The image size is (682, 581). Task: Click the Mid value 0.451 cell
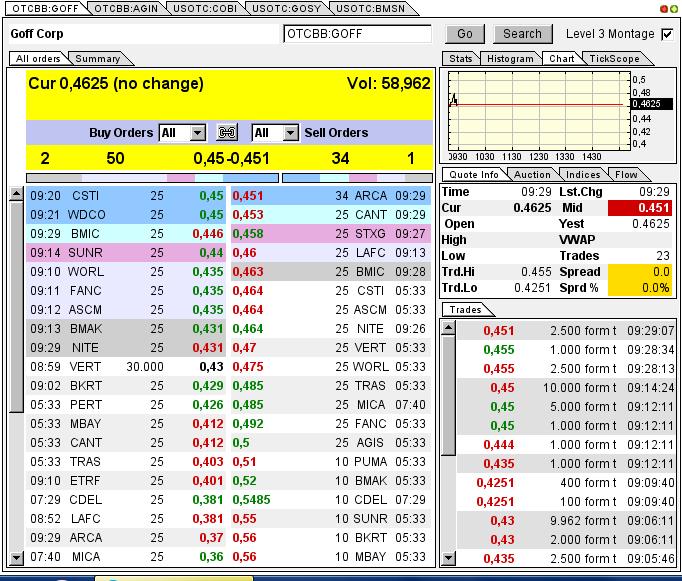[639, 208]
